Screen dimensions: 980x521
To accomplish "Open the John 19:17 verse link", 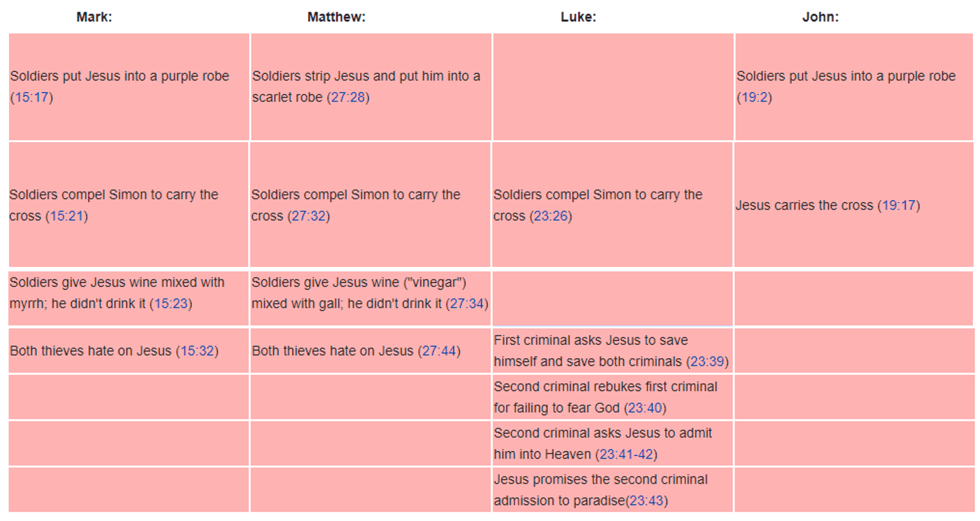I will point(899,205).
